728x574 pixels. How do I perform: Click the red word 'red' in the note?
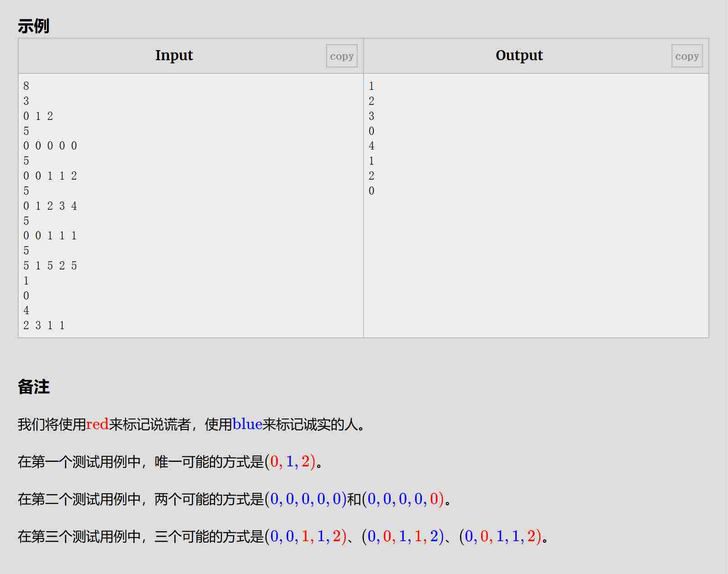[x=97, y=424]
